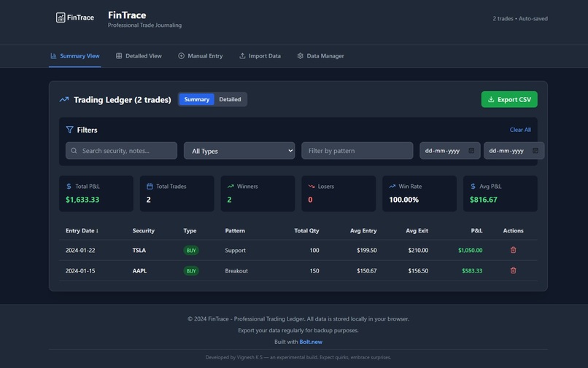
Task: Click the FinTrace logo icon in header
Action: [61, 17]
